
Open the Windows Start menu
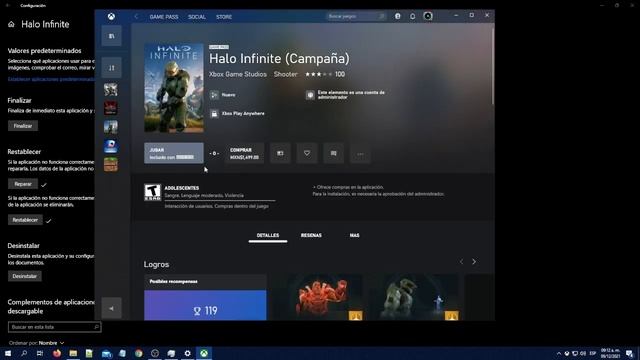tap(8, 353)
